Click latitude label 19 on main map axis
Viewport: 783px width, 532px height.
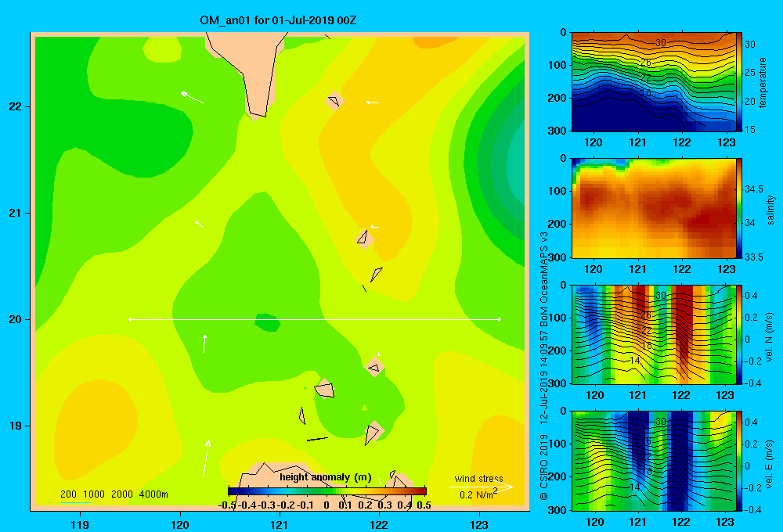pos(16,426)
